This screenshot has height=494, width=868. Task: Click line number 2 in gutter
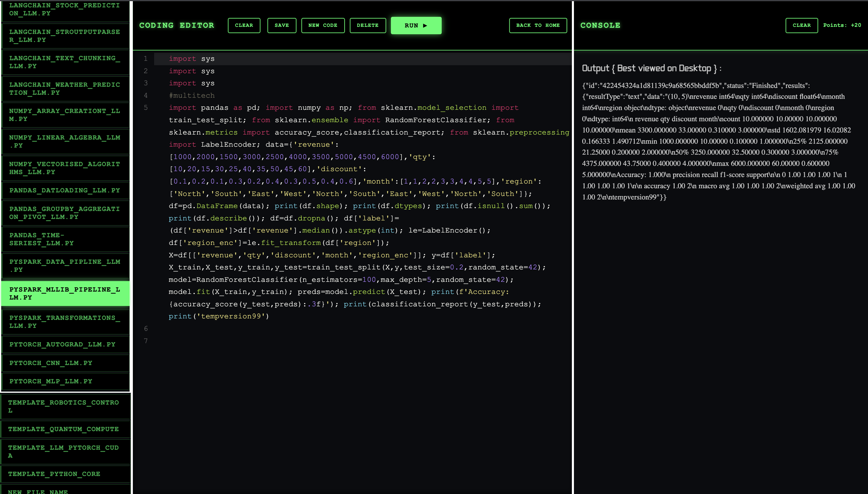click(x=146, y=71)
